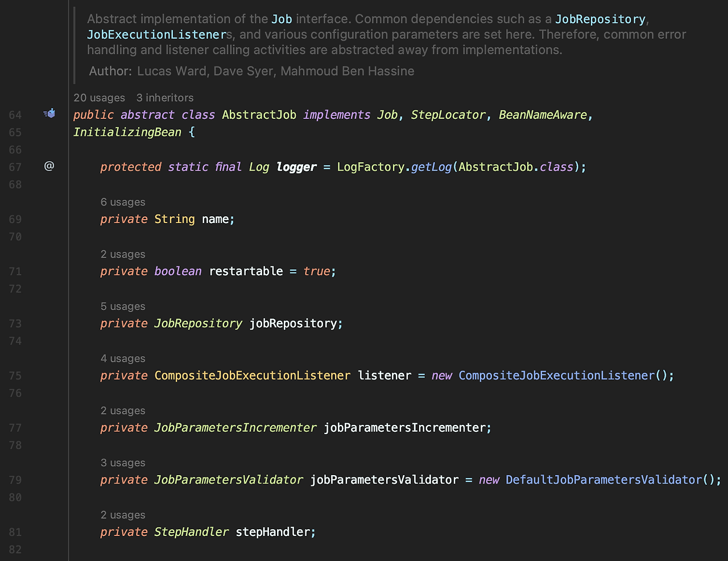This screenshot has height=561, width=728.
Task: Click '2 usages' above the restartable field
Action: [x=123, y=254]
